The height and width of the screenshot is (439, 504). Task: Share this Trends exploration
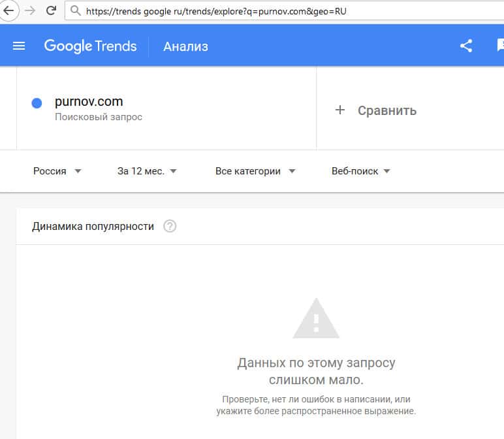point(466,46)
